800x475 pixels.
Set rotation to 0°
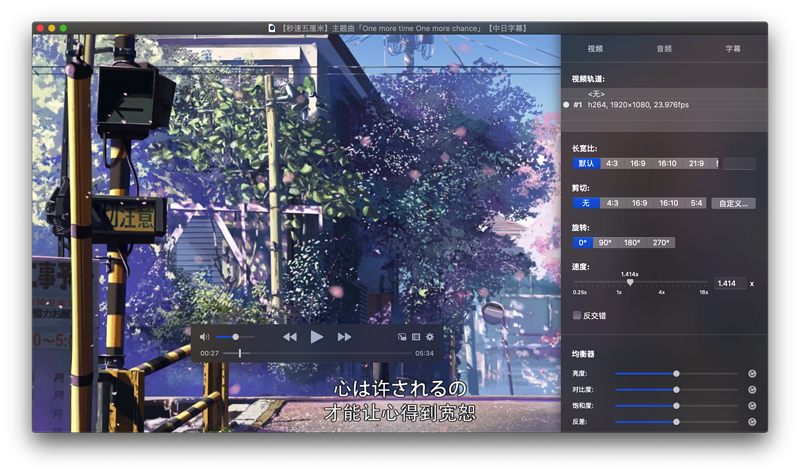(x=583, y=243)
